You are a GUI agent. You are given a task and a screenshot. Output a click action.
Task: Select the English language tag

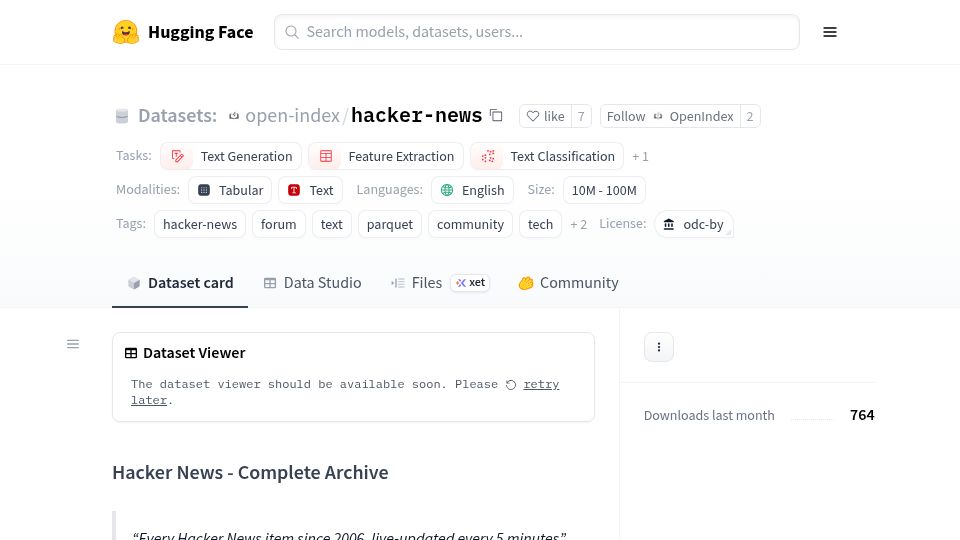472,190
